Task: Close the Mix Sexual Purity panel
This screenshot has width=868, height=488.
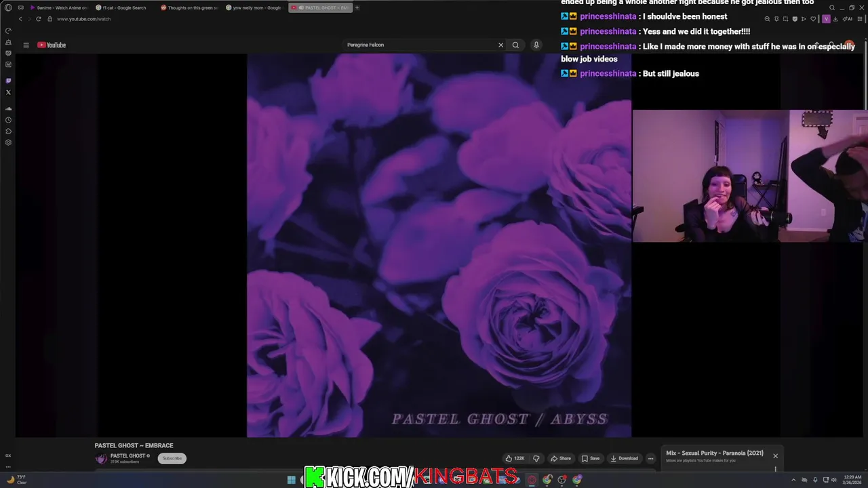Action: (775, 455)
